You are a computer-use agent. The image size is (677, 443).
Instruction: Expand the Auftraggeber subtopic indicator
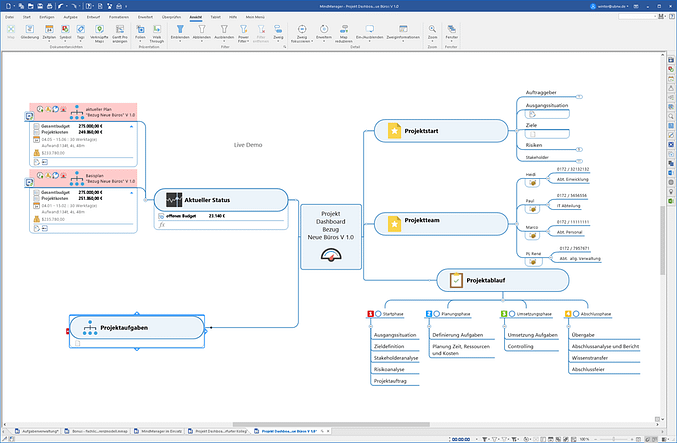[579, 97]
